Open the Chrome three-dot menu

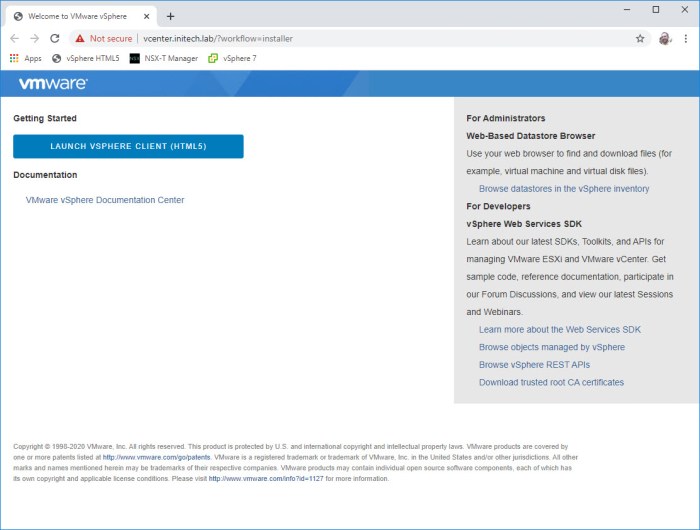[x=686, y=38]
